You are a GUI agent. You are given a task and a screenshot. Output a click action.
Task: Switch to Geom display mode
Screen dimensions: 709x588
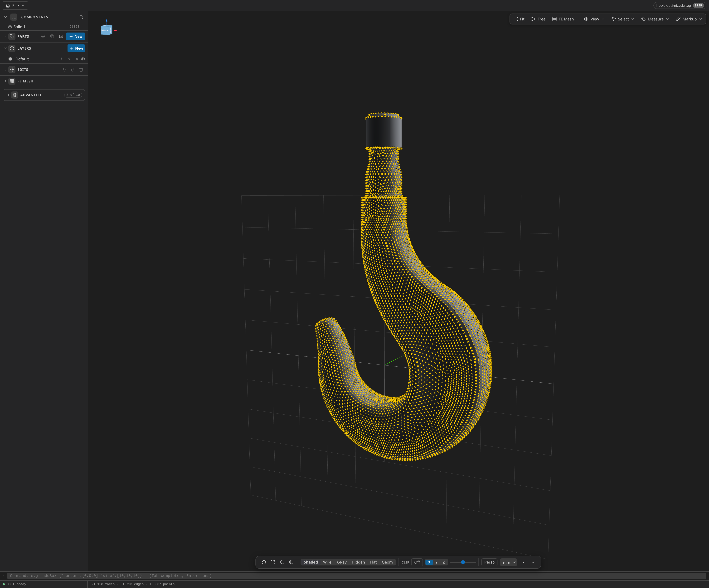pyautogui.click(x=387, y=562)
